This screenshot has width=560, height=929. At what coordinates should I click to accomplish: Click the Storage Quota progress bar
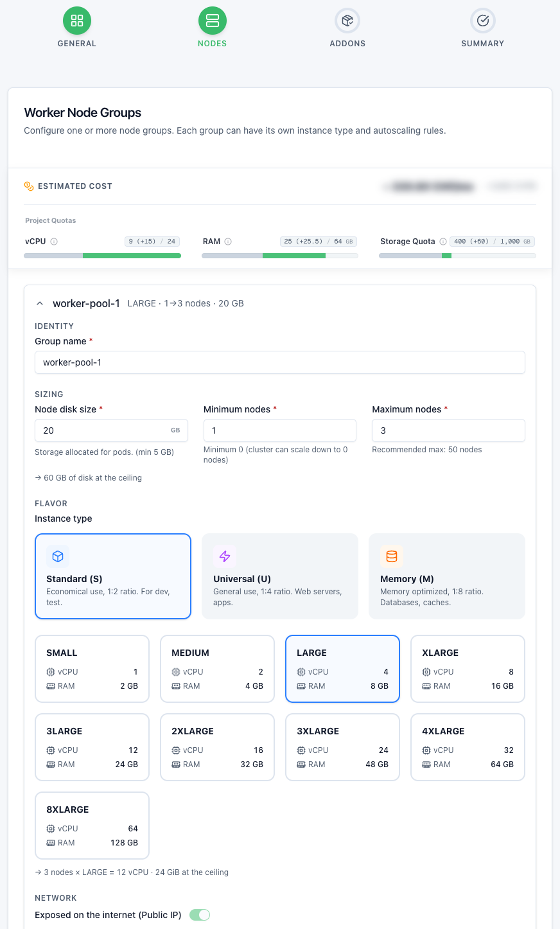coord(457,256)
